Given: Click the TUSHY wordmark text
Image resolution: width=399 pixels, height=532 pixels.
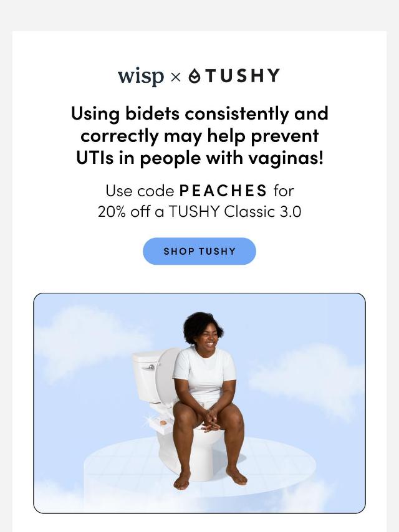Looking at the screenshot, I should click(x=243, y=75).
